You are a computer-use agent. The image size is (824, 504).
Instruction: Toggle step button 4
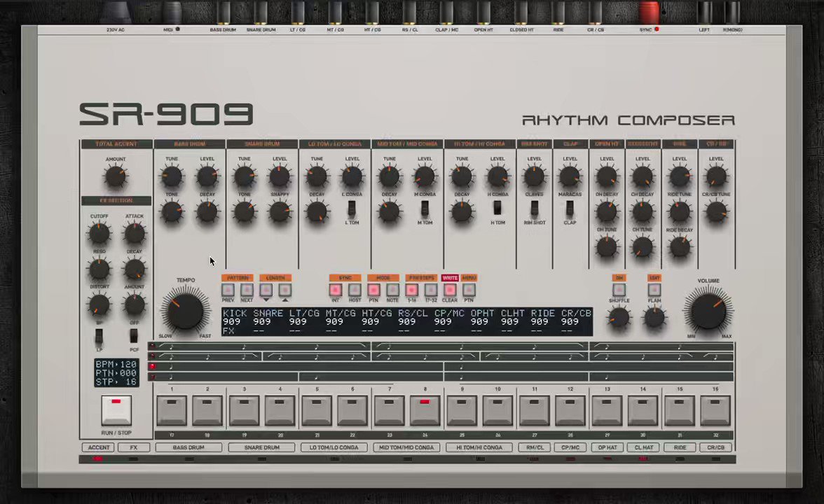280,410
